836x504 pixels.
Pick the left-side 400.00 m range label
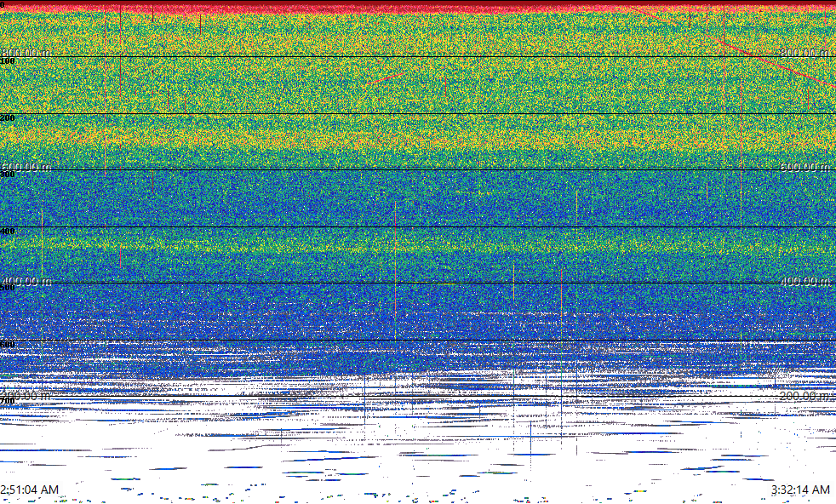click(26, 281)
